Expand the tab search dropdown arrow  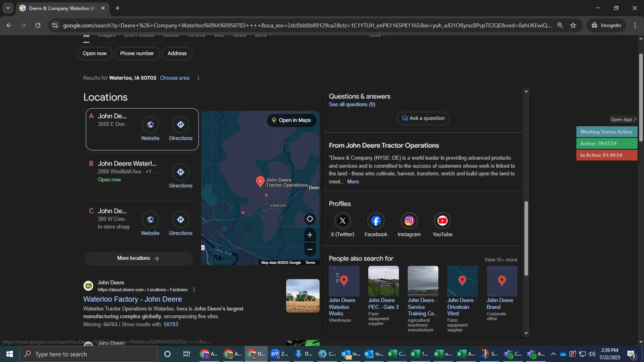click(8, 8)
